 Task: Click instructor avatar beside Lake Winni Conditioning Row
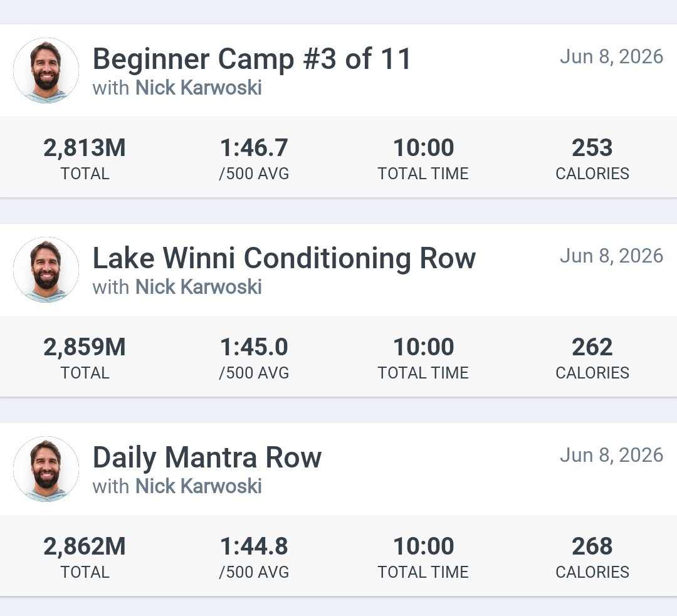[46, 270]
